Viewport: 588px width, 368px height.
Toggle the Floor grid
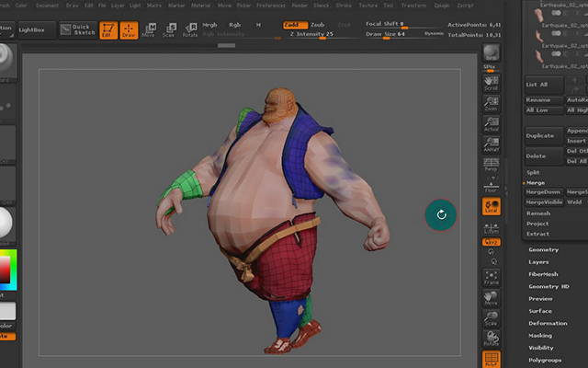point(491,186)
